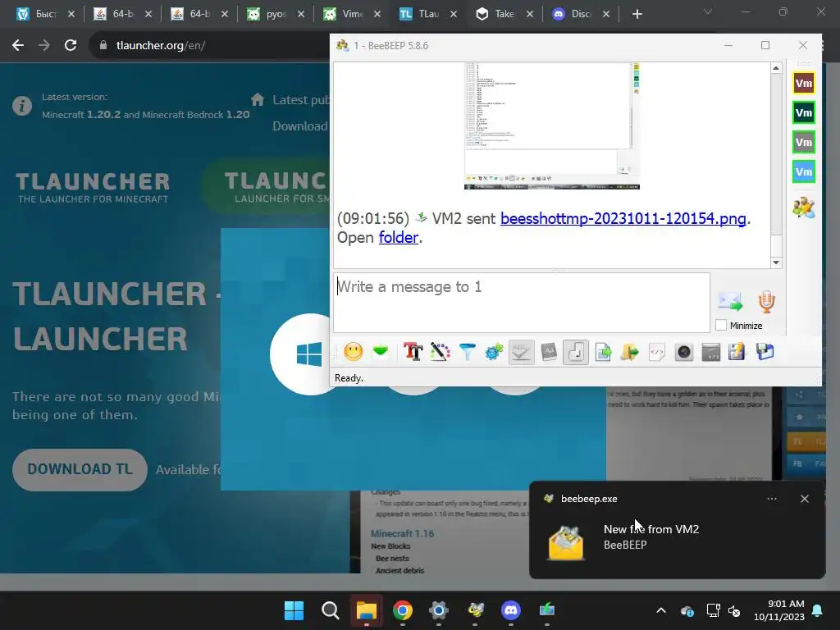Select the maroon Vm user with yellow border

click(804, 83)
